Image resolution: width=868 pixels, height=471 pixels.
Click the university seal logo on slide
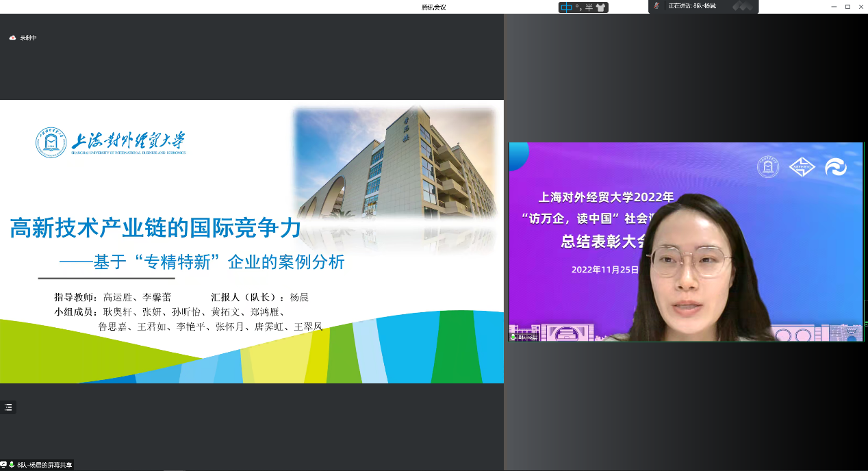51,142
